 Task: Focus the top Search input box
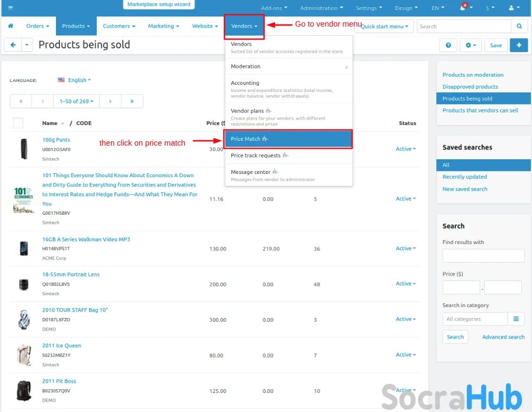pyautogui.click(x=464, y=26)
